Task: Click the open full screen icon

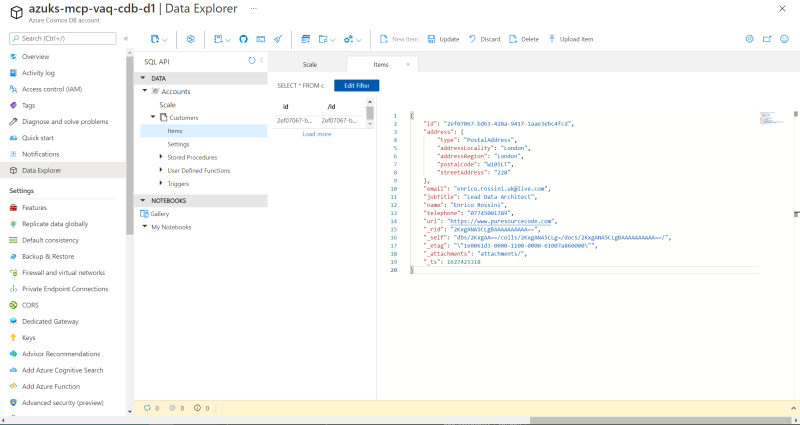Action: [767, 39]
